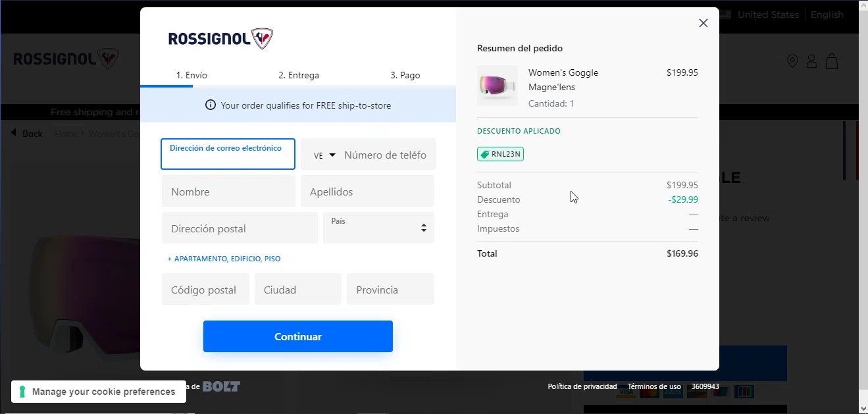Open the País country selector
Image resolution: width=868 pixels, height=414 pixels.
(x=378, y=228)
